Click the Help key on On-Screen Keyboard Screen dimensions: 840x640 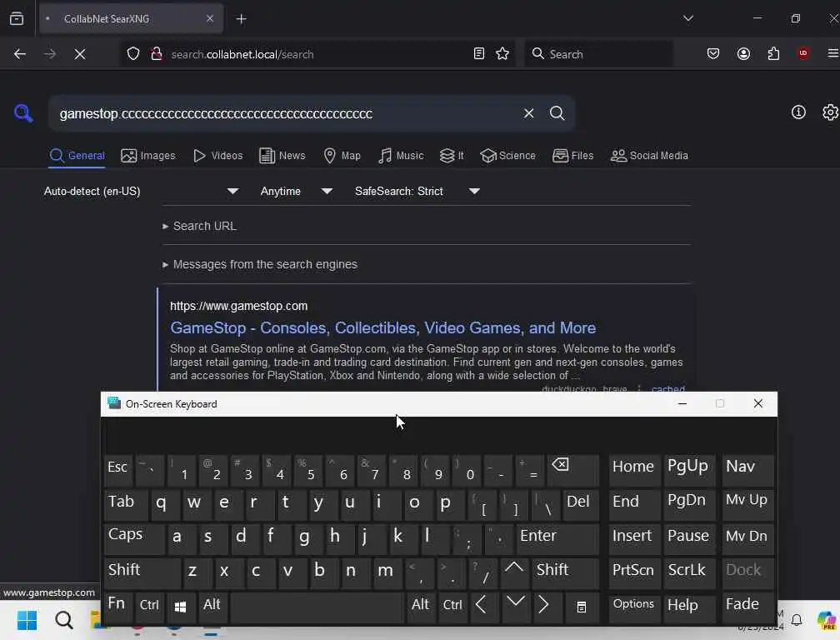(689, 607)
